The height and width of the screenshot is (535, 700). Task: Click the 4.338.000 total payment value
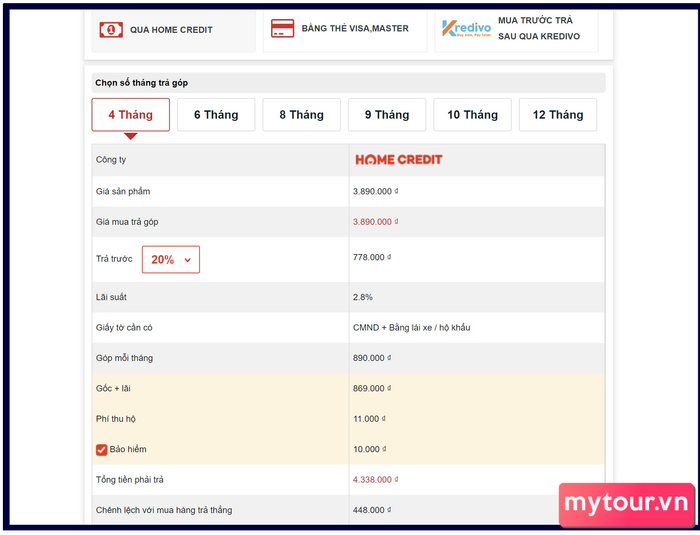click(x=375, y=479)
